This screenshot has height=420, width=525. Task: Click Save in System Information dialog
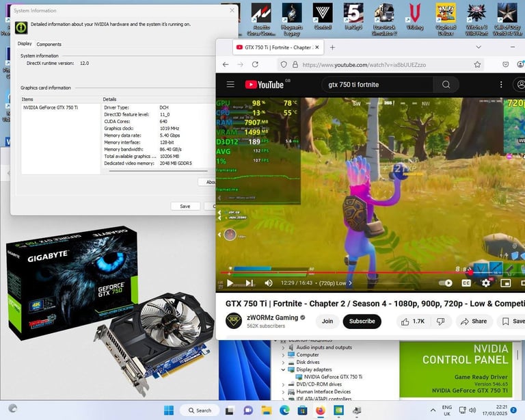[185, 207]
